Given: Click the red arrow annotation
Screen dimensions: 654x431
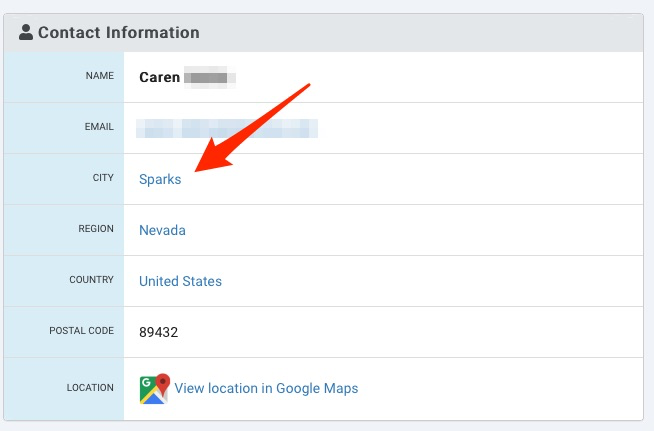Looking at the screenshot, I should click(253, 127).
